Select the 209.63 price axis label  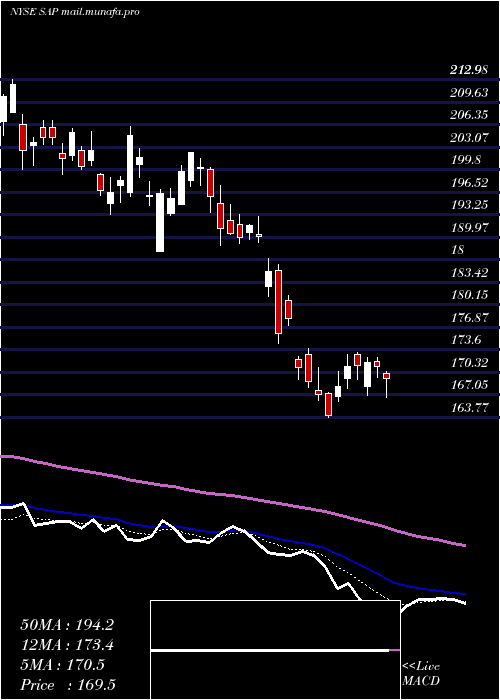468,93
